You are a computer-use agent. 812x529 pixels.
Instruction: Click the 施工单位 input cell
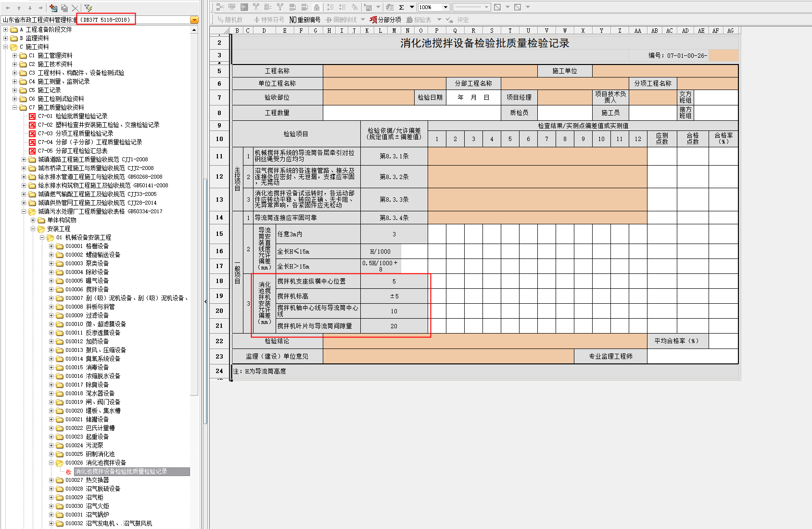[665, 71]
